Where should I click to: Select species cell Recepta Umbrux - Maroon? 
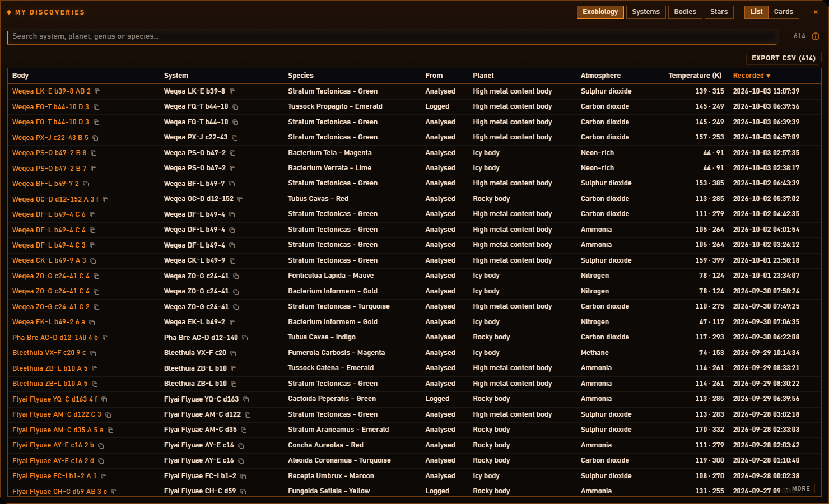point(331,476)
